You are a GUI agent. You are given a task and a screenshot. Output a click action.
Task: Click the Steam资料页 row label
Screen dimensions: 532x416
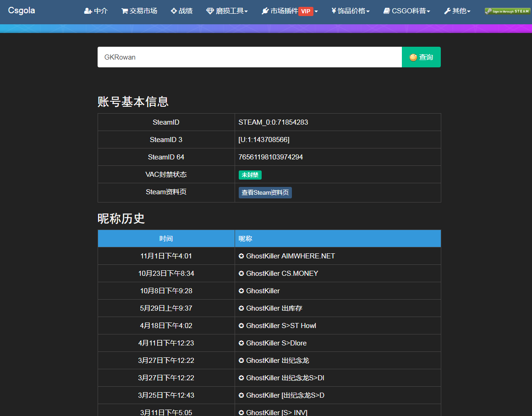[166, 192]
